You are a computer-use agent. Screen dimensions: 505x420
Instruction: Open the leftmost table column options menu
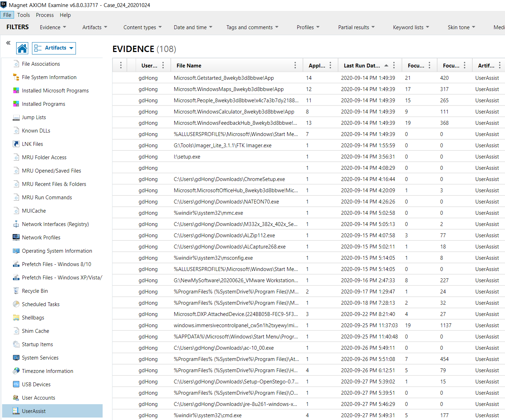[121, 65]
